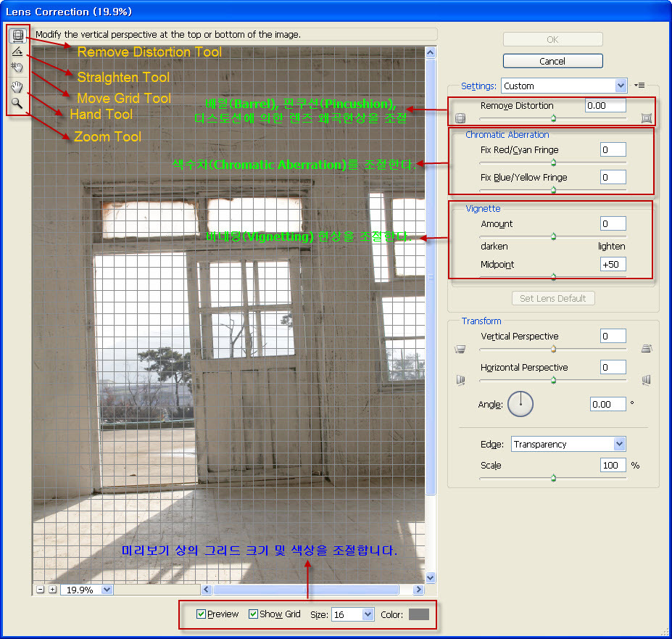Select the Move Grid tool icon
Viewport: 672px width, 639px height.
click(17, 67)
